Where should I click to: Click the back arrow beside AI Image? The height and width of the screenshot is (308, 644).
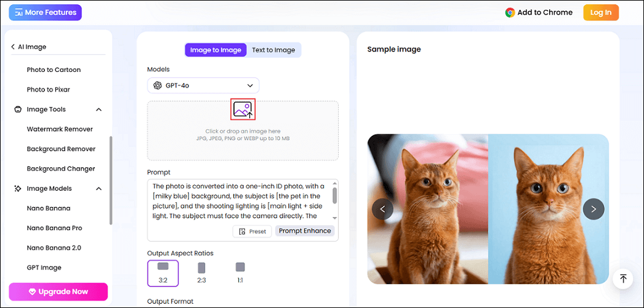pos(13,47)
